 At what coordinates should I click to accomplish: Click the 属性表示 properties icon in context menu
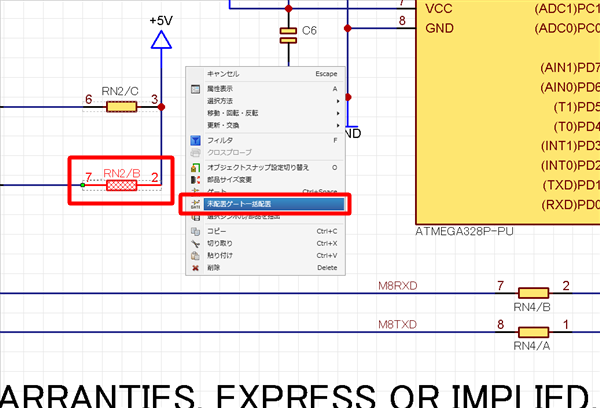tap(195, 89)
